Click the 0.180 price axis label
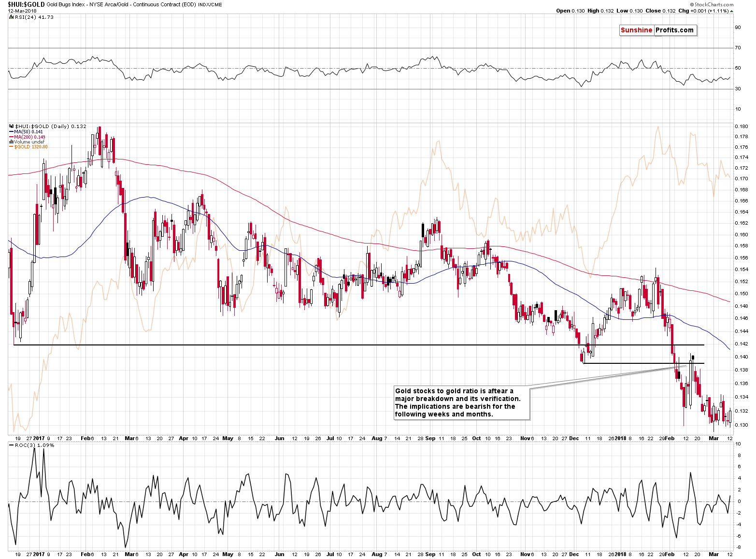This screenshot has width=756, height=559. (x=742, y=127)
